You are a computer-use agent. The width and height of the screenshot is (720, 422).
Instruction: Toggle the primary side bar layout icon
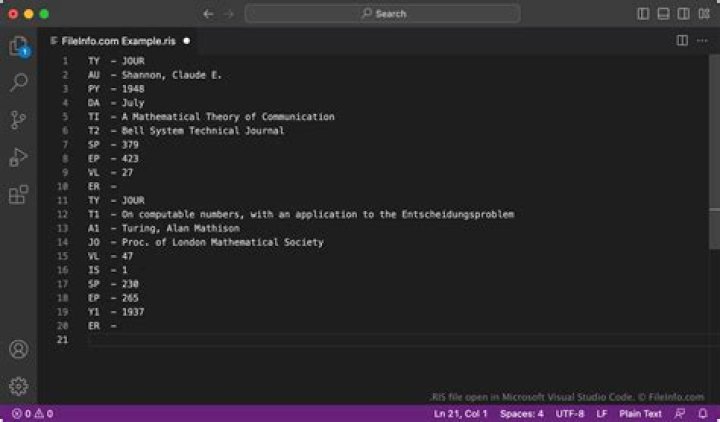pos(643,14)
